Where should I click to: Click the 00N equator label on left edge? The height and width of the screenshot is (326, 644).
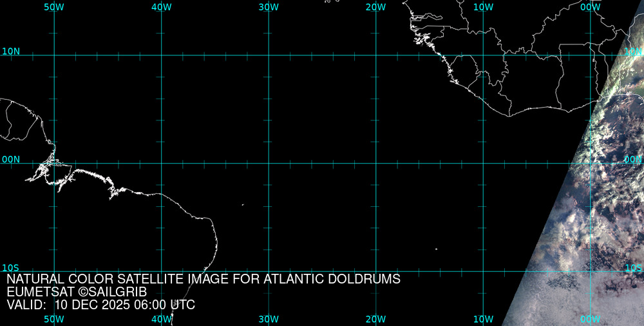10,159
